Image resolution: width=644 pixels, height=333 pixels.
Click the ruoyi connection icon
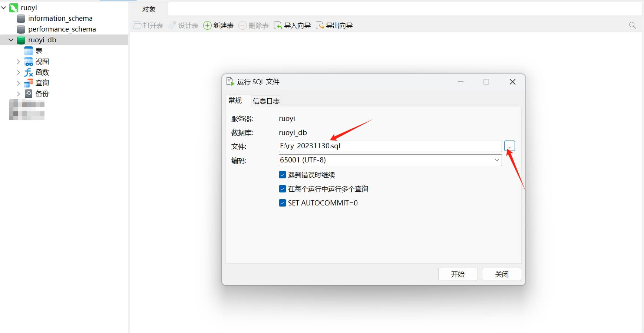(14, 8)
